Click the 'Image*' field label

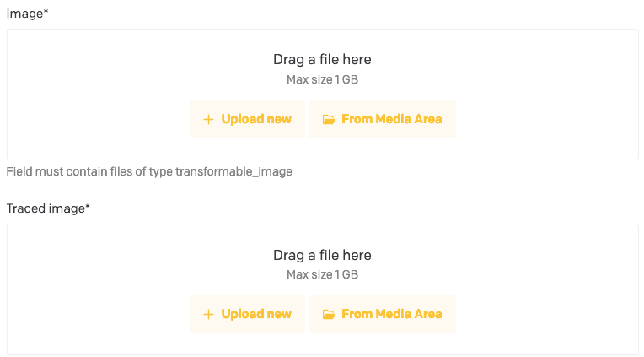pyautogui.click(x=27, y=14)
